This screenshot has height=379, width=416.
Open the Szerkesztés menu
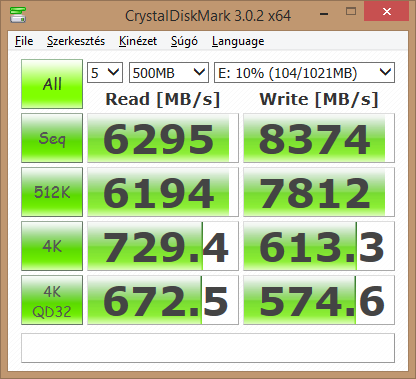pyautogui.click(x=76, y=41)
